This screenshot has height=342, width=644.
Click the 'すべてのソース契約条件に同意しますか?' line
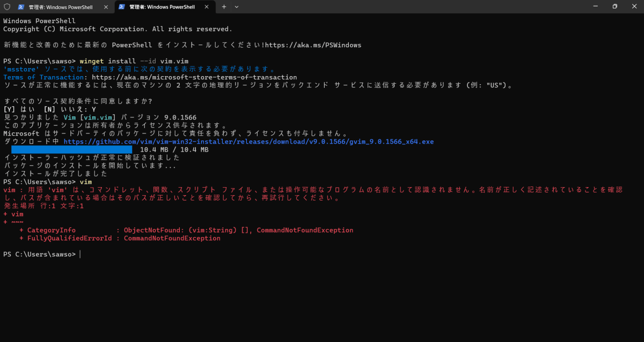78,101
